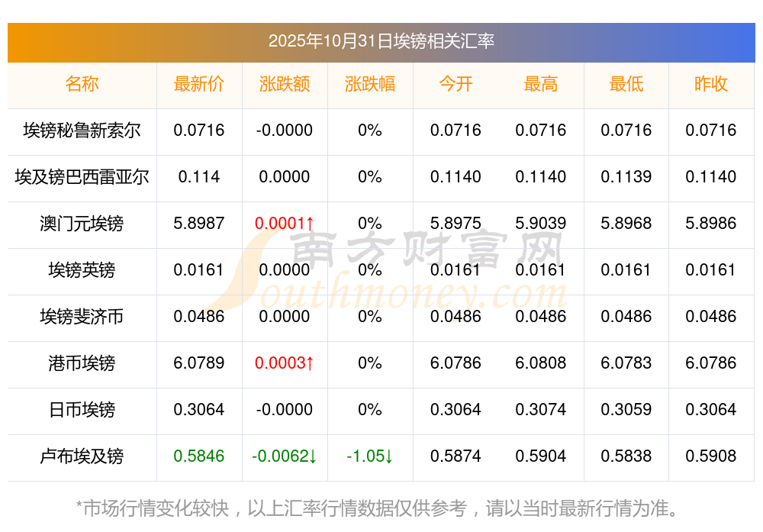The width and height of the screenshot is (763, 532).
Task: Select the 最新价 column header
Action: coord(199,84)
